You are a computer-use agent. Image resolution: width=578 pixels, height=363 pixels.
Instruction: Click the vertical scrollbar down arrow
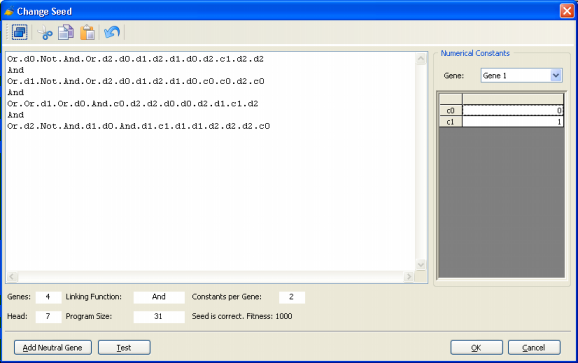pyautogui.click(x=421, y=264)
